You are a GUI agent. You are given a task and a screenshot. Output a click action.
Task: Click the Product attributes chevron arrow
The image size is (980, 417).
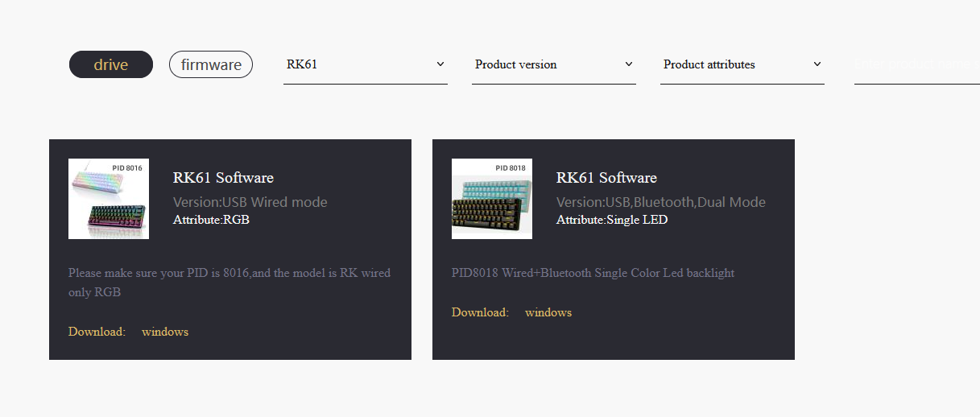(x=817, y=64)
